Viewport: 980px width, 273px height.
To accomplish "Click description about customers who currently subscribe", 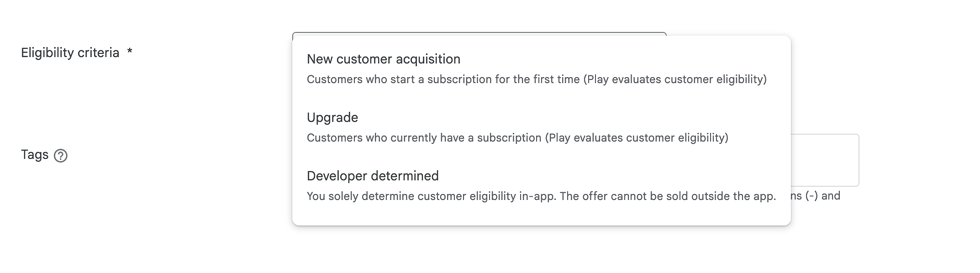I will click(x=517, y=138).
